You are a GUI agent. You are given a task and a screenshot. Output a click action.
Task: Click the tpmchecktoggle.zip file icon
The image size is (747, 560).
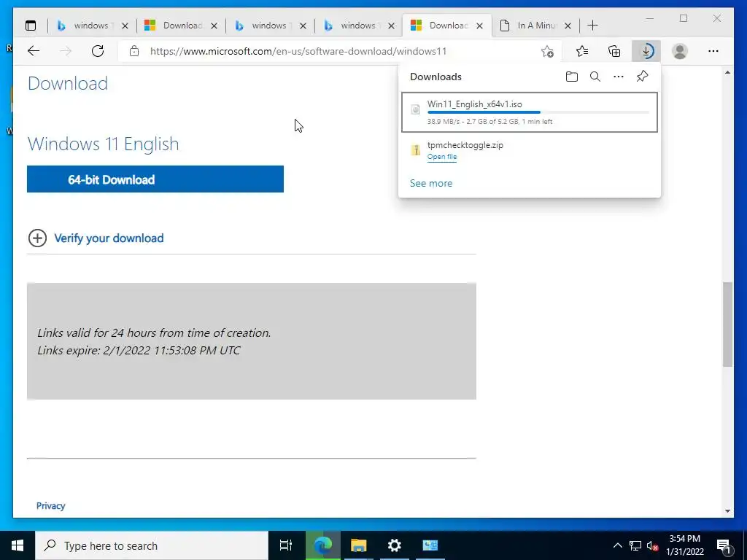click(x=415, y=150)
